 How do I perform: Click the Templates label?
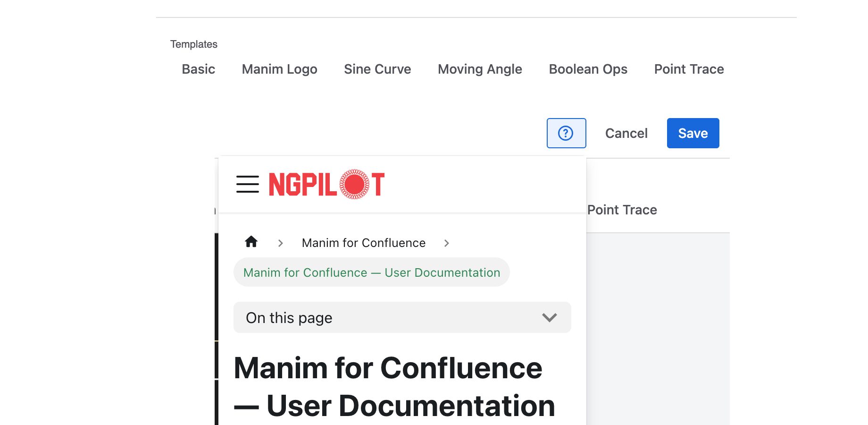194,44
